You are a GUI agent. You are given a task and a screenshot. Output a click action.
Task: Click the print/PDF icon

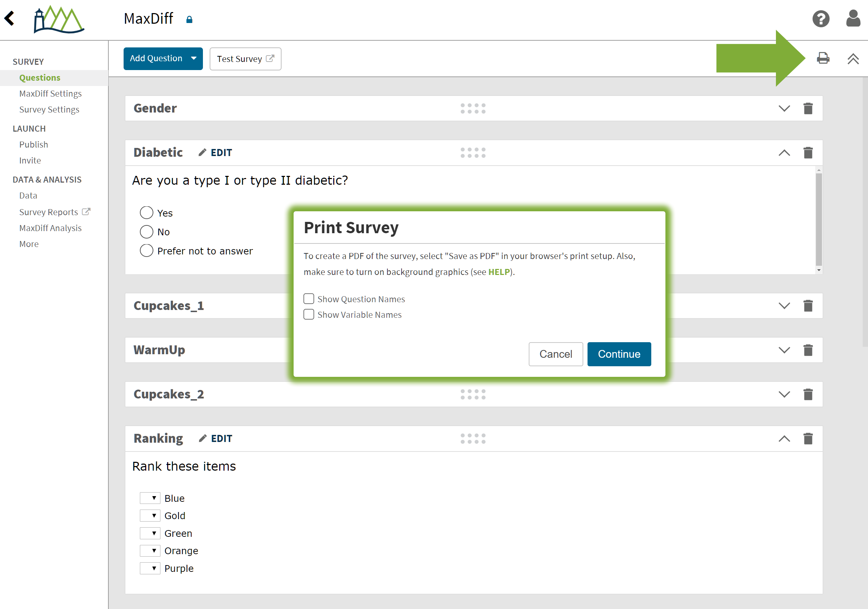tap(823, 59)
